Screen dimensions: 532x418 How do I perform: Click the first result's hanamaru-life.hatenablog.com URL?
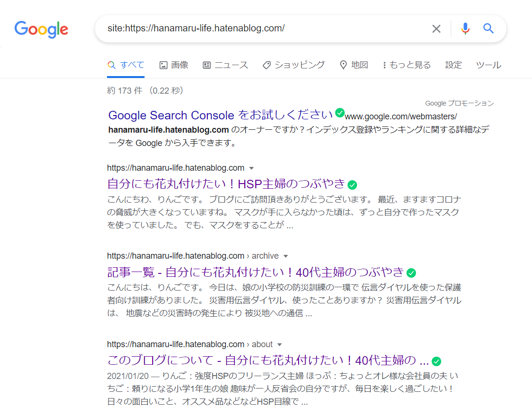176,168
